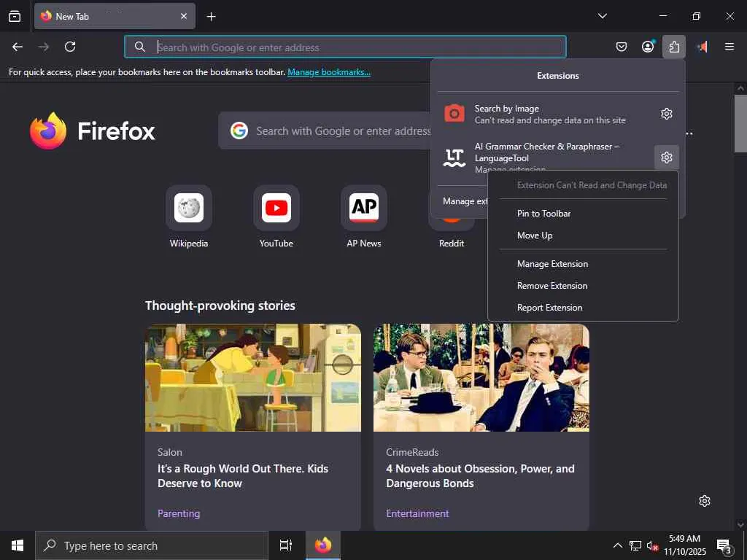The height and width of the screenshot is (560, 747).
Task: Toggle the Extensions puzzle button
Action: tap(673, 47)
